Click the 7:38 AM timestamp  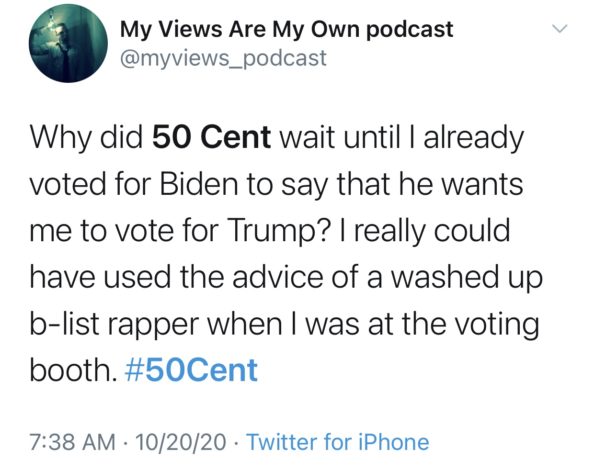pos(72,443)
